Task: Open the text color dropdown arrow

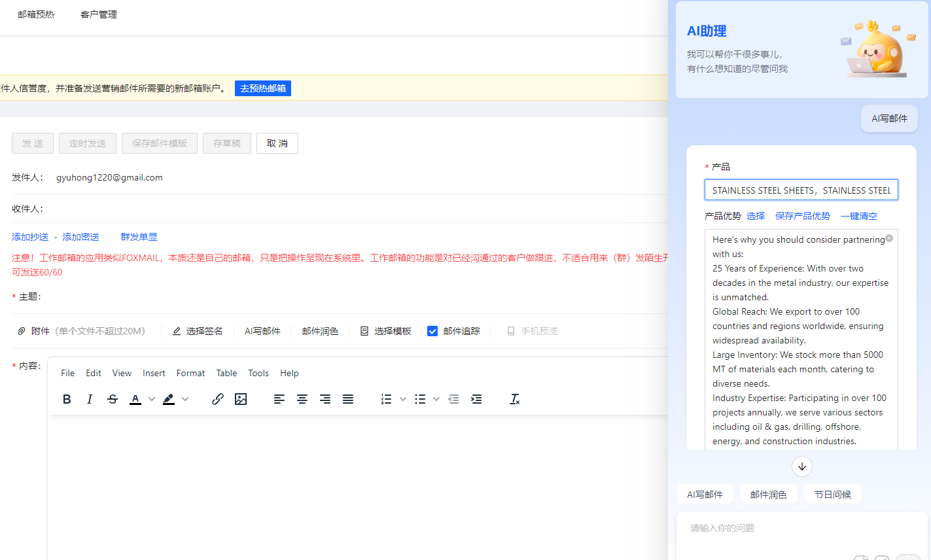Action: point(152,399)
